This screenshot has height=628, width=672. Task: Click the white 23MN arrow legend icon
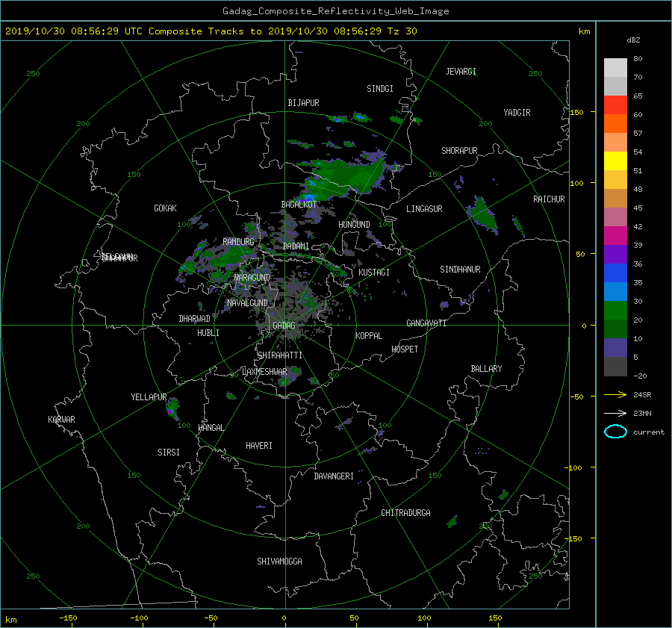pos(615,413)
